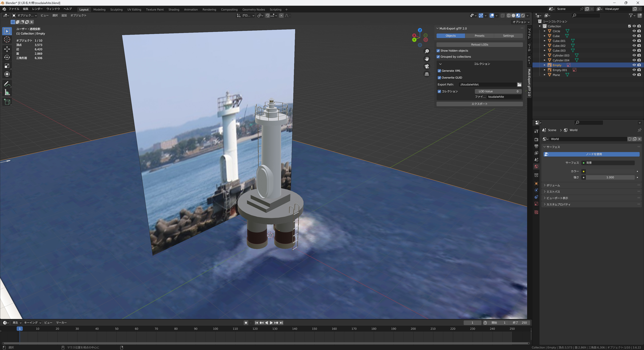
Task: Open the object mode dropdown
Action: pos(24,15)
